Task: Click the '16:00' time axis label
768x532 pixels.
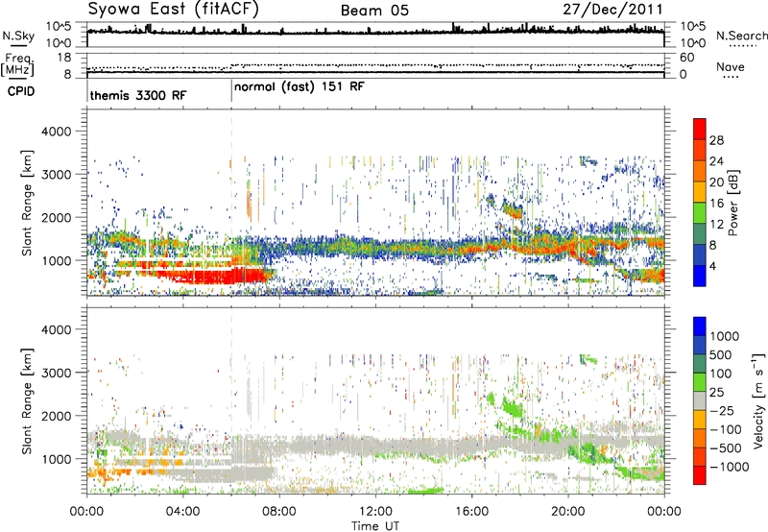Action: pos(472,512)
